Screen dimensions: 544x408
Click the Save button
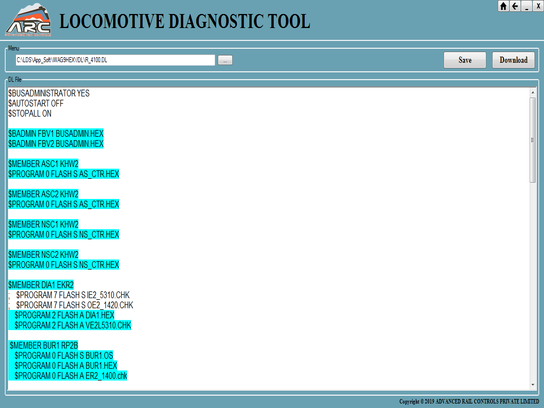(x=465, y=60)
